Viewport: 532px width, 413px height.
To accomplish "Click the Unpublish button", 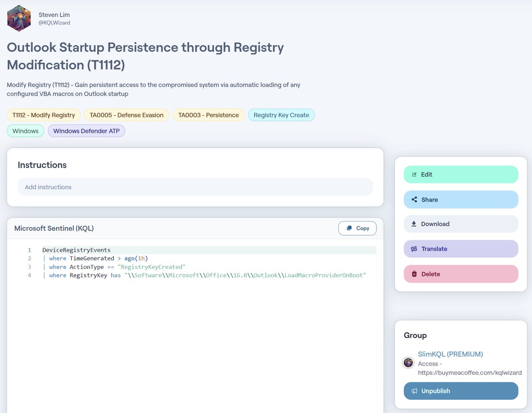I will 461,391.
